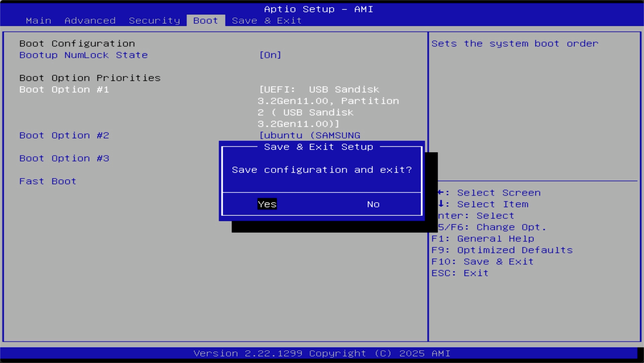
Task: Click the F10: Save & Exit hint
Action: tap(482, 262)
